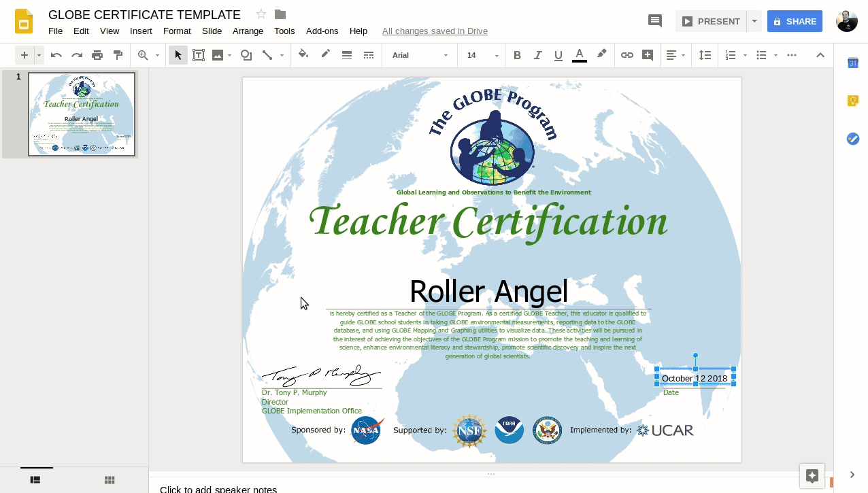Click the Google Slides home logo
The image size is (868, 493).
24,21
